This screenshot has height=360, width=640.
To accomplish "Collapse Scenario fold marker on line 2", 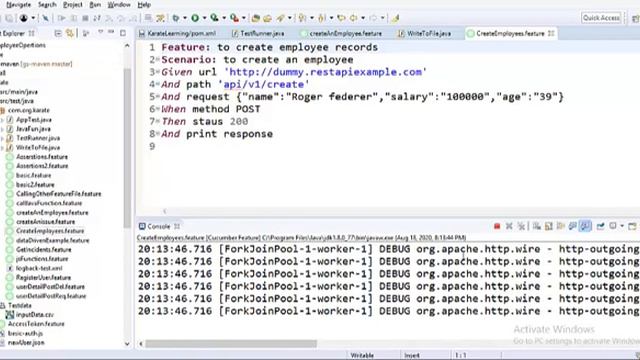I will (x=158, y=60).
